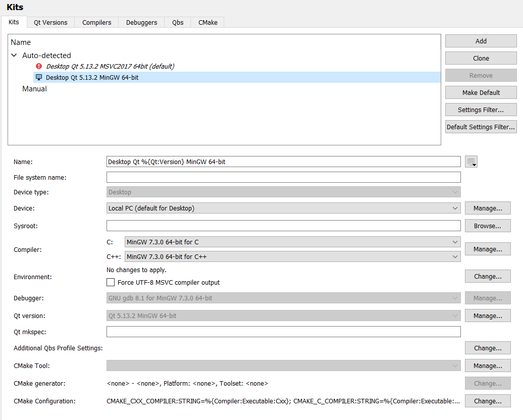The width and height of the screenshot is (523, 420).
Task: Switch to the Kits tab
Action: [14, 22]
